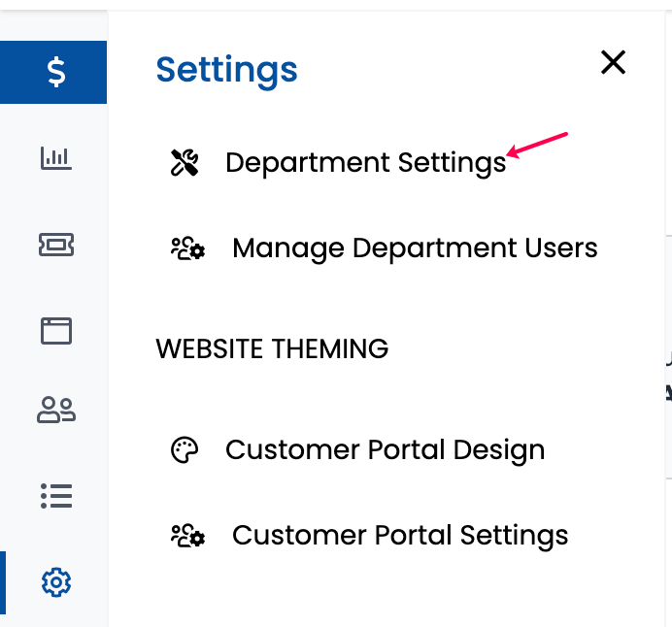The image size is (672, 627).
Task: Open the browser window icon in sidebar
Action: (x=56, y=331)
